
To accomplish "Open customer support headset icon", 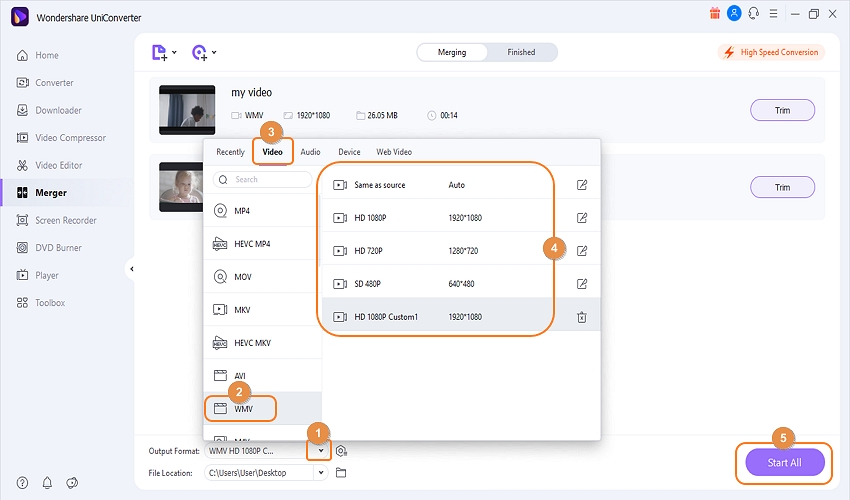I will (754, 14).
